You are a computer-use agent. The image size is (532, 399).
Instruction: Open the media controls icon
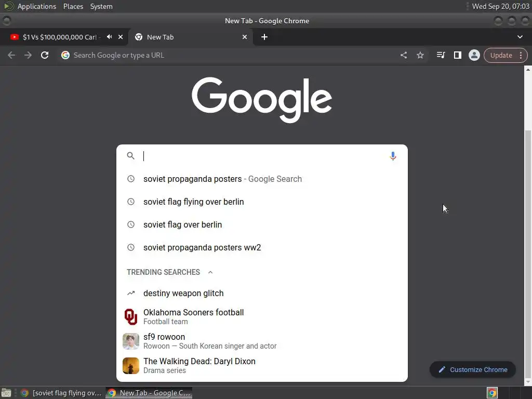tap(441, 55)
